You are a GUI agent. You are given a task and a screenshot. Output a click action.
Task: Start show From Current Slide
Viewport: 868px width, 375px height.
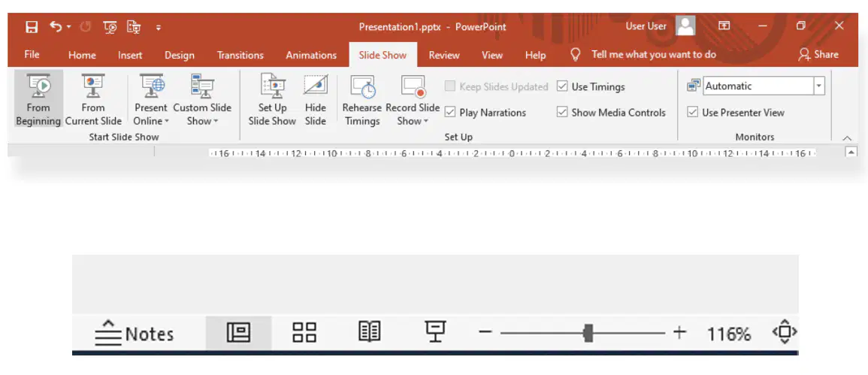(x=93, y=100)
